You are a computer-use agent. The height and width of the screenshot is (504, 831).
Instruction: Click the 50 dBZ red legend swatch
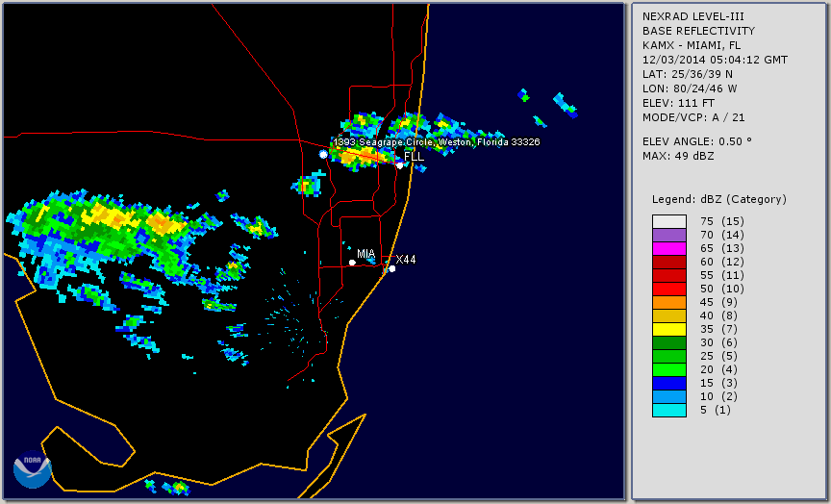[668, 289]
